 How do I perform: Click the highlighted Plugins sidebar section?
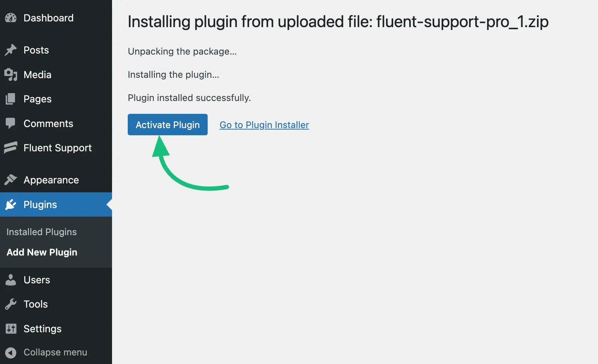(x=40, y=204)
